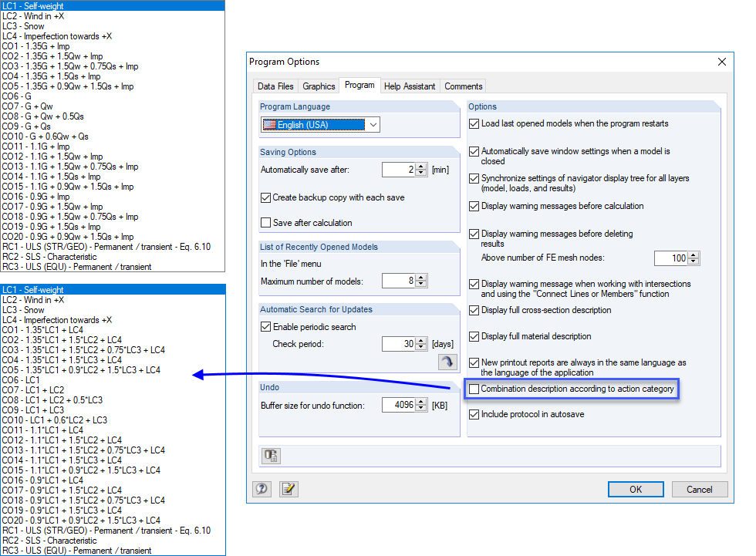Image resolution: width=756 pixels, height=556 pixels.
Task: Select CO5 - 1.35*LC1 + 0.9*LC2 + 1.5*LC3 + LC4
Action: pos(113,370)
